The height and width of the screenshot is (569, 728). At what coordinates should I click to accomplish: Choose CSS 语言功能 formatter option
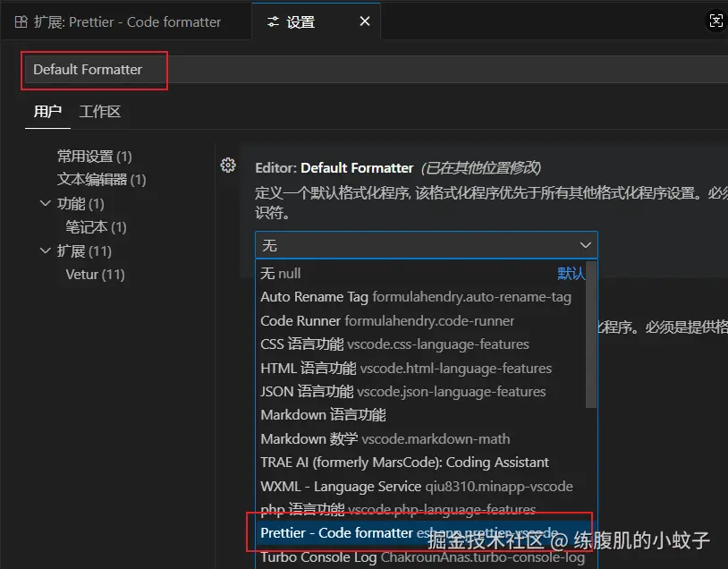(421, 344)
